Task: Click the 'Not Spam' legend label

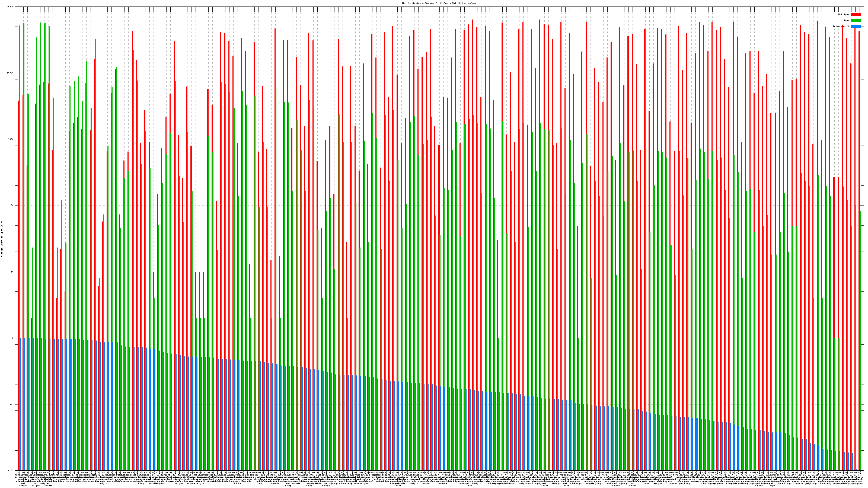Action: [x=844, y=14]
